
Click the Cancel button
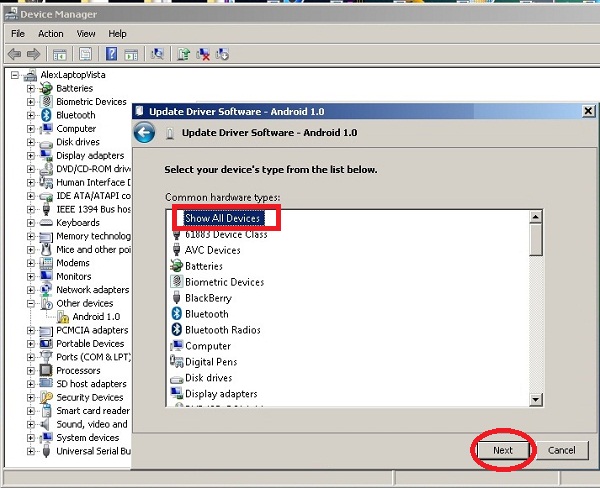[x=561, y=450]
